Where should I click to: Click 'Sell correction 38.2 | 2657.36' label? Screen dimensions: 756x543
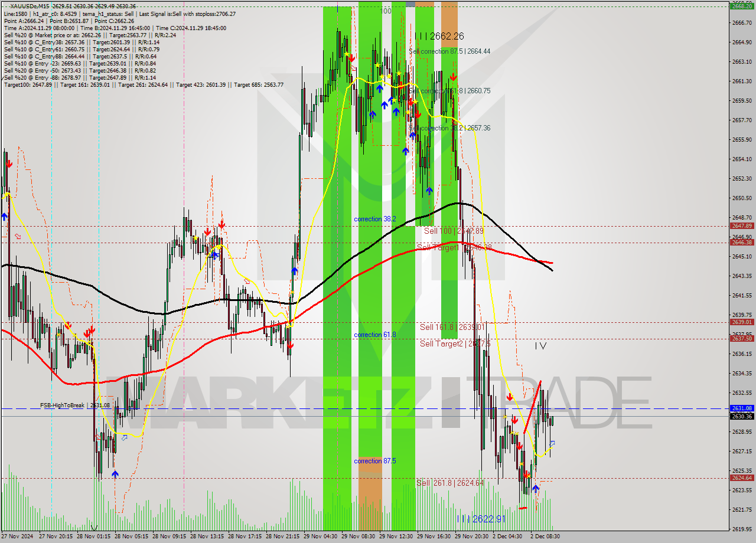[x=449, y=128]
